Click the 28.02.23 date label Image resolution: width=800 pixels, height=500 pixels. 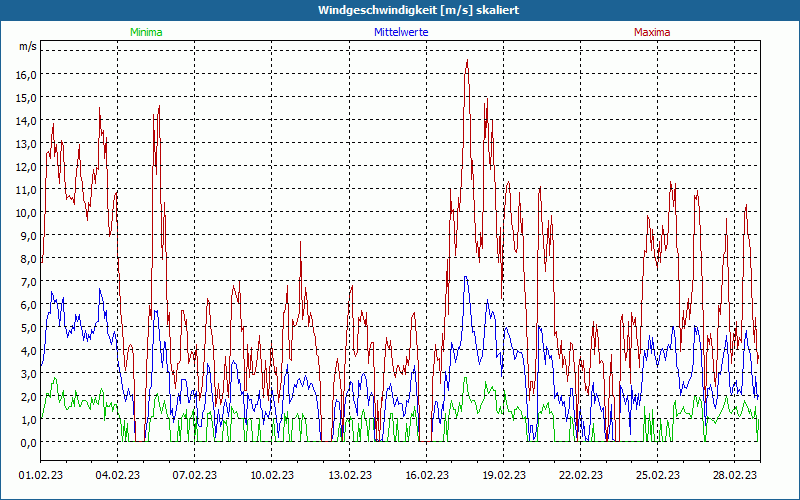click(x=735, y=476)
